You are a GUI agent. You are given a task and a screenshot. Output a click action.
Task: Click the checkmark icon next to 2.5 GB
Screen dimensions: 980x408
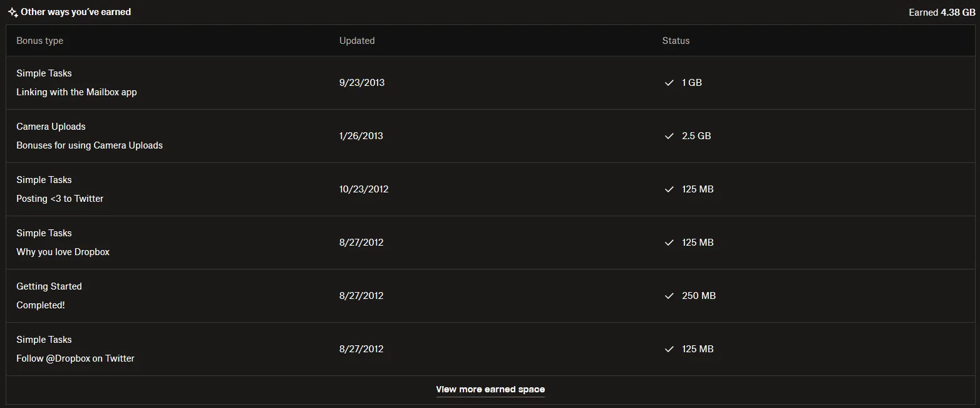(x=669, y=136)
